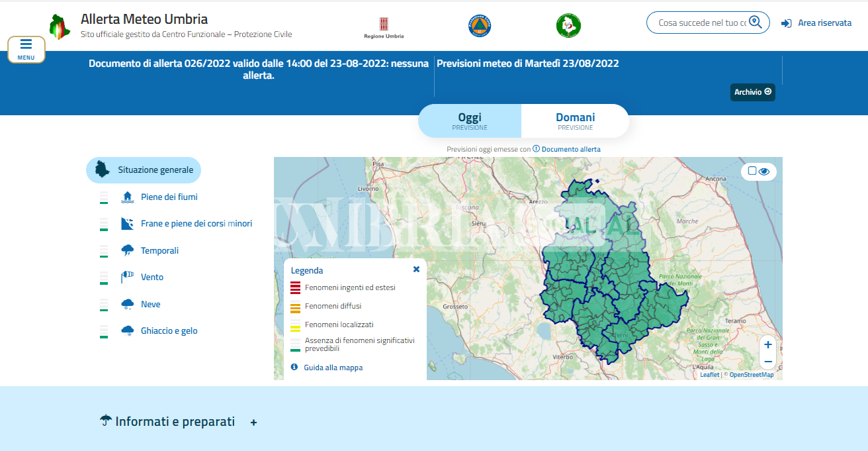Zoom in on the map

[x=767, y=344]
